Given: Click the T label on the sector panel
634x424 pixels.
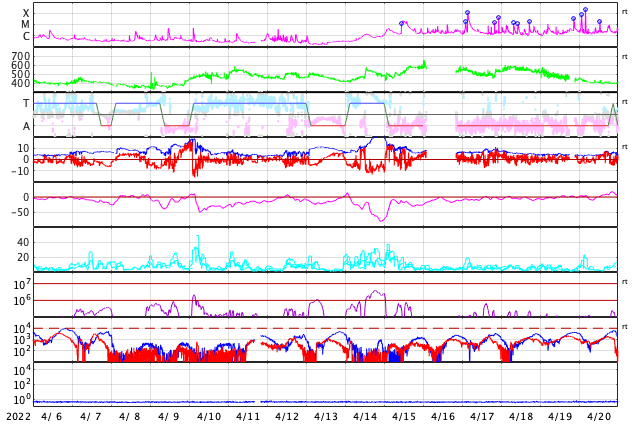Looking at the screenshot, I should (x=26, y=104).
